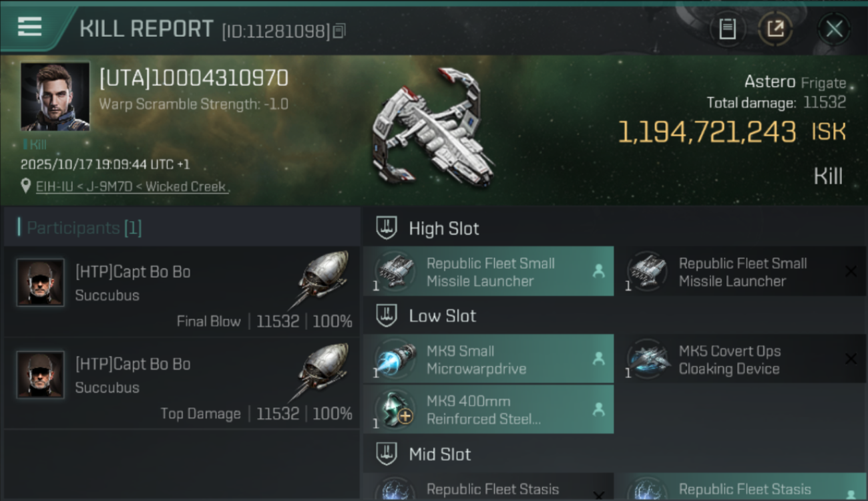Select the MK9 400mm Reinforced Steel module

tap(489, 409)
